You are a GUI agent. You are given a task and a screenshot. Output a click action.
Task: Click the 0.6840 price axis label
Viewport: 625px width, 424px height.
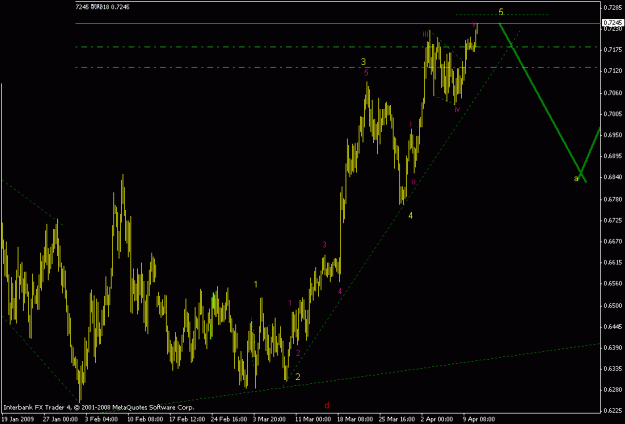coord(613,177)
